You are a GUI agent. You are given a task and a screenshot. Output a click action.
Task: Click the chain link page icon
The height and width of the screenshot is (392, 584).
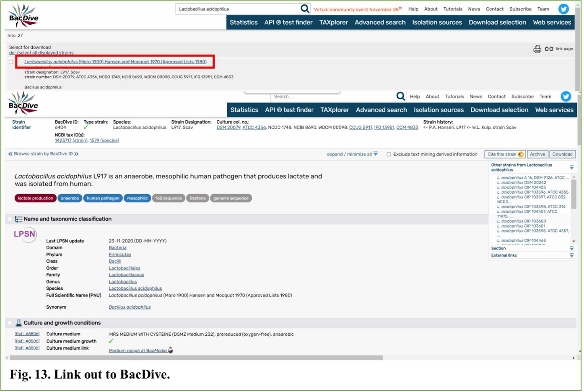coord(549,49)
